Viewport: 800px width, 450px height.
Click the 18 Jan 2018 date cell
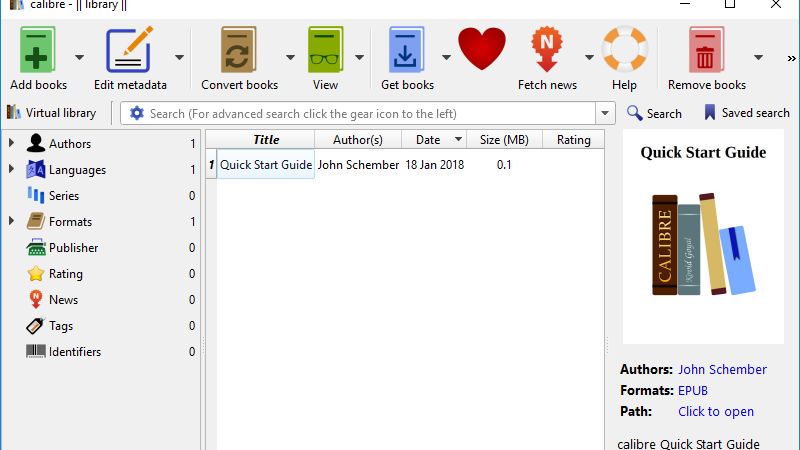click(x=434, y=164)
